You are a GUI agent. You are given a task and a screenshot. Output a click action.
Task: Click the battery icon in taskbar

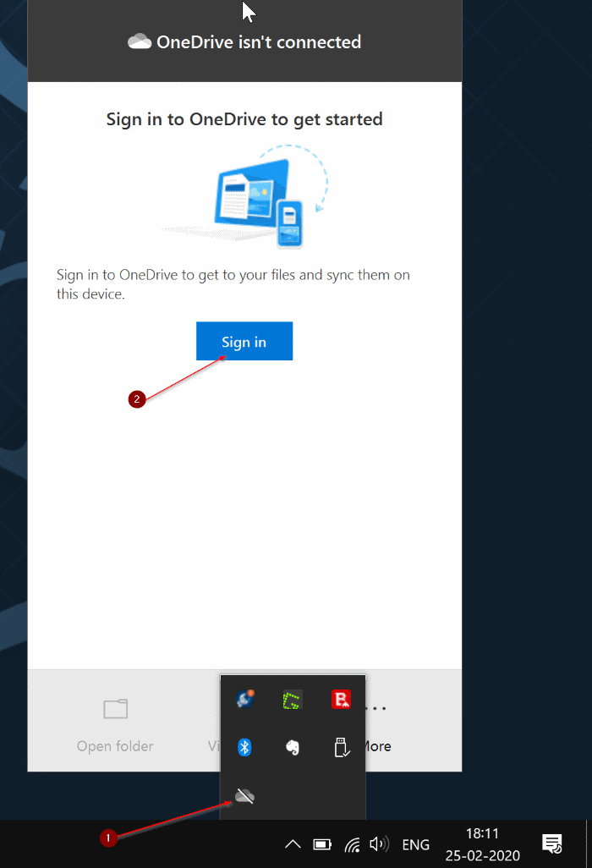click(x=322, y=844)
